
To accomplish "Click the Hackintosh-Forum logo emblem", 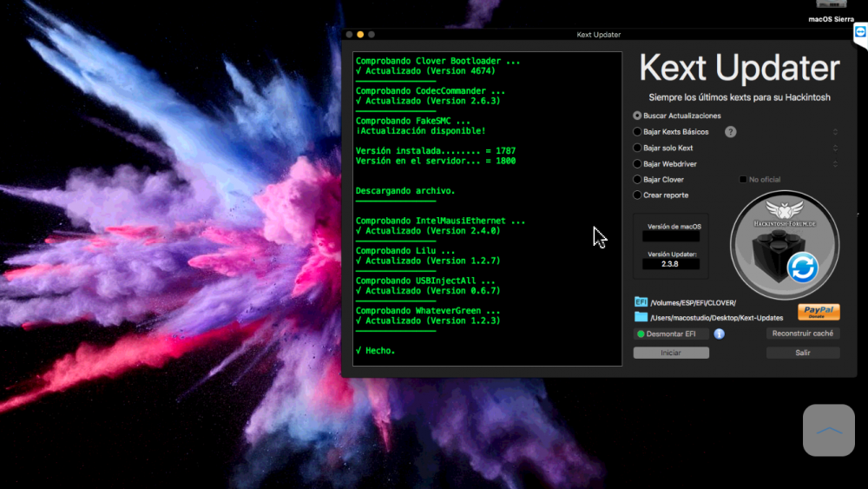I will (x=785, y=245).
